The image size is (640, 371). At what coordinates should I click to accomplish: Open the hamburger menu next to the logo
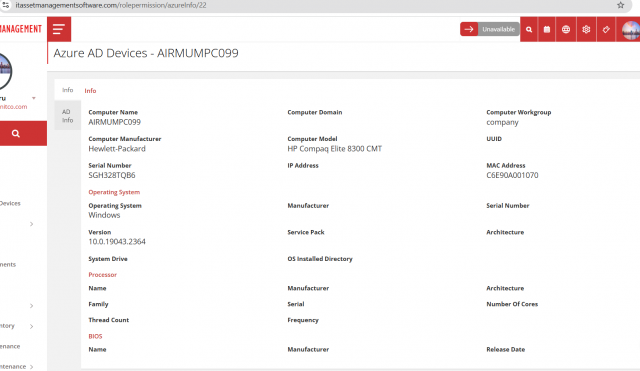coord(59,29)
